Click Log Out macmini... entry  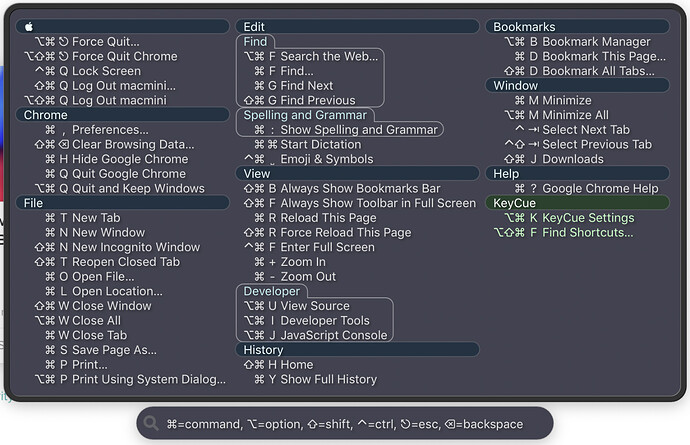click(105, 85)
